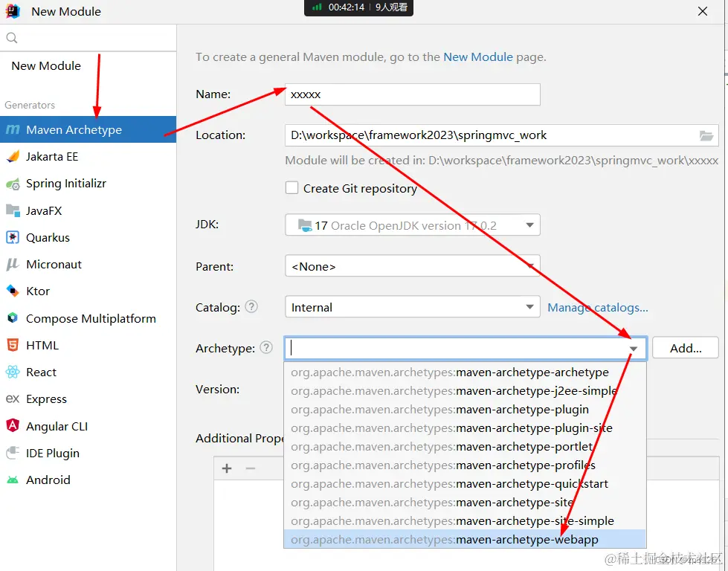Click the Name input field
Viewport: 728px width, 571px height.
pos(412,94)
